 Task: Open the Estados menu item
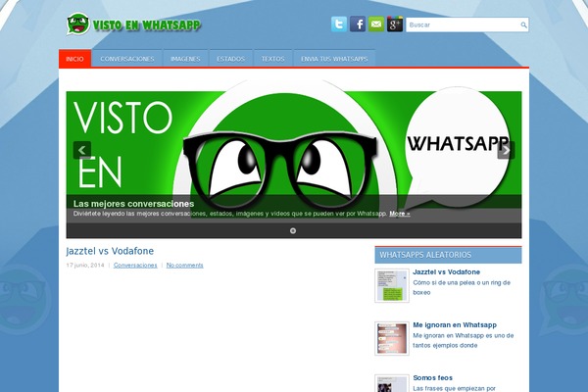230,59
